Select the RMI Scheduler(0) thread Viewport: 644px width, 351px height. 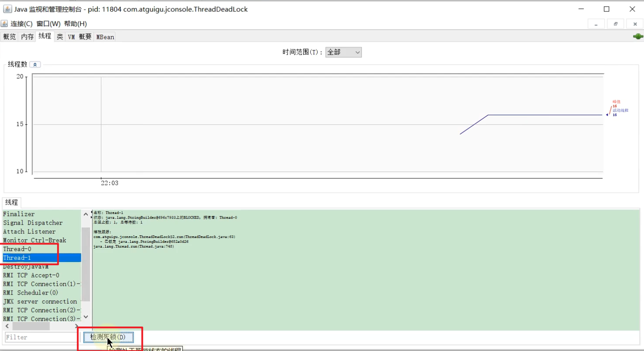(x=42, y=293)
